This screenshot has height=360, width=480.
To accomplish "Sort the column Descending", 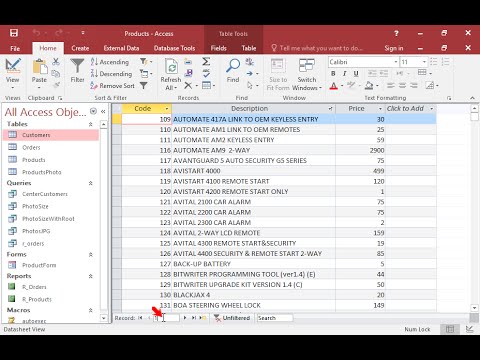I will click(x=111, y=74).
